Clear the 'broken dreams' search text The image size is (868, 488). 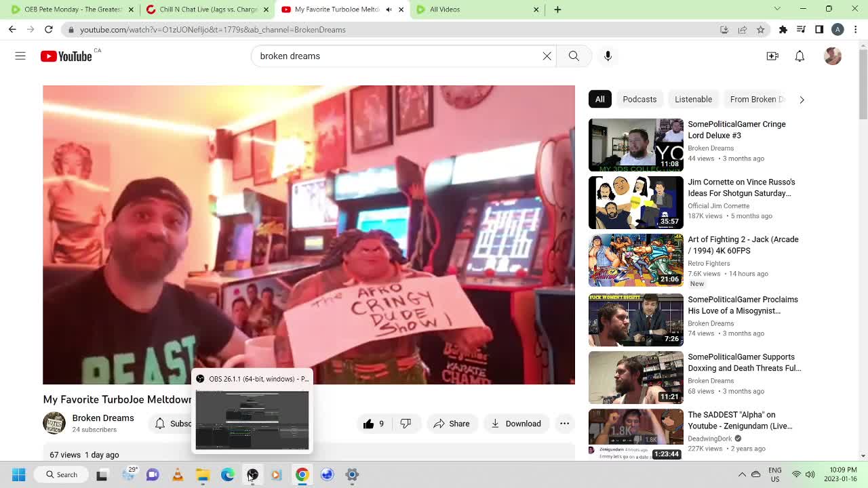pos(547,56)
